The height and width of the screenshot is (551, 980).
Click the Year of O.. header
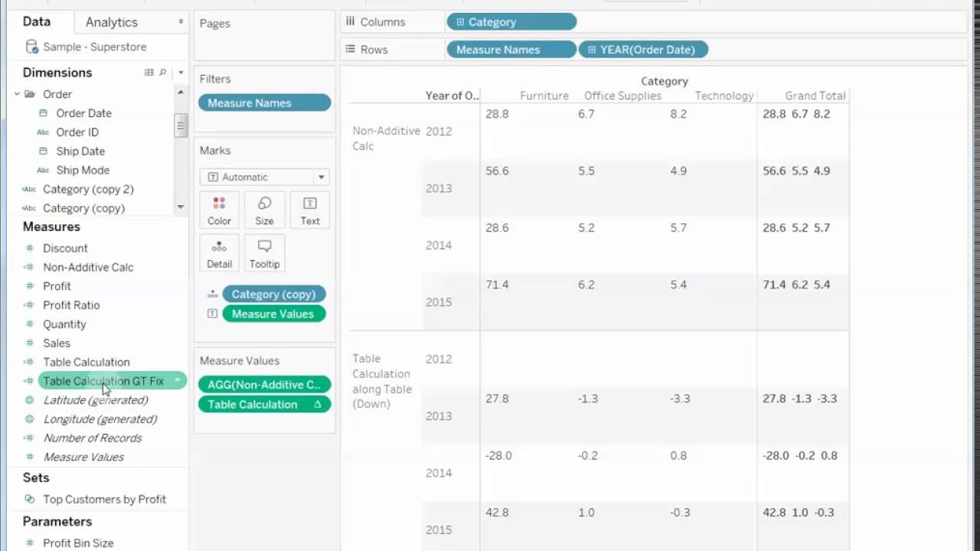click(x=452, y=96)
